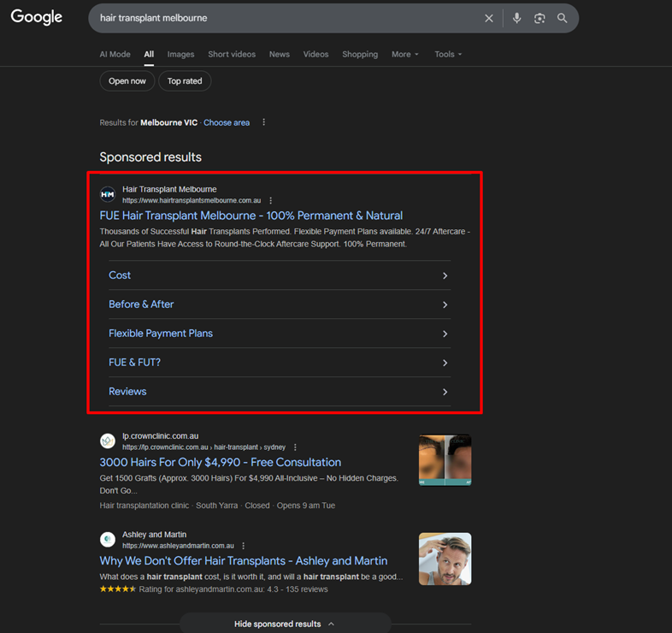The image size is (672, 633).
Task: Click the Choose area link
Action: (x=227, y=122)
